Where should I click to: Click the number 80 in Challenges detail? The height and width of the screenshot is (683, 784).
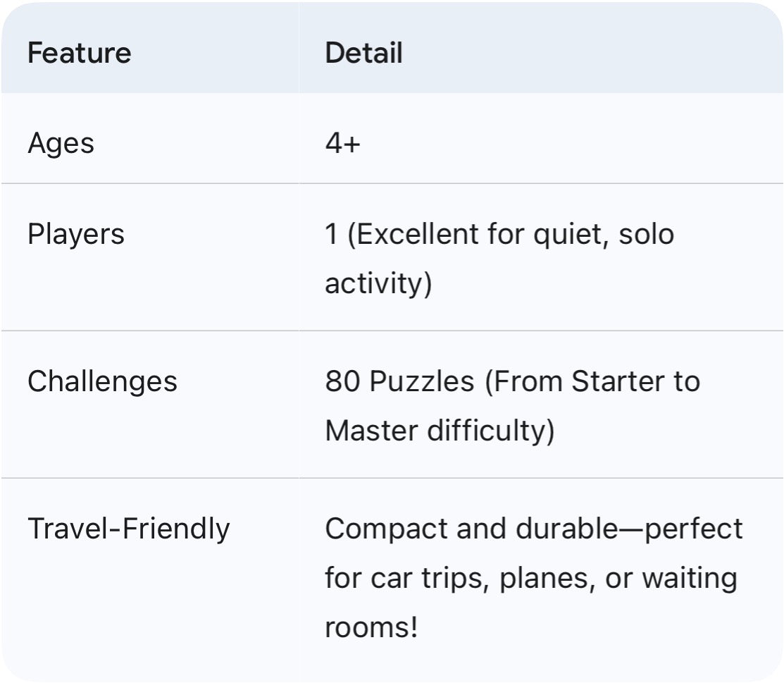pos(343,381)
